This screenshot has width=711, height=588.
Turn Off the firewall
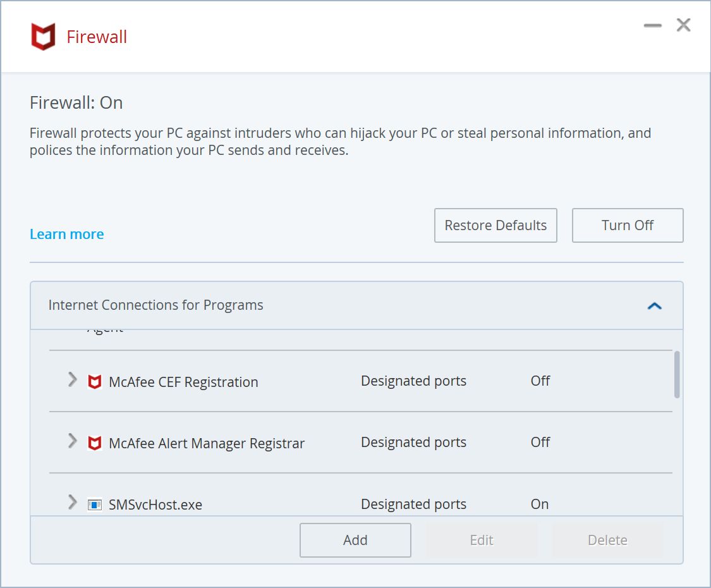(x=628, y=226)
